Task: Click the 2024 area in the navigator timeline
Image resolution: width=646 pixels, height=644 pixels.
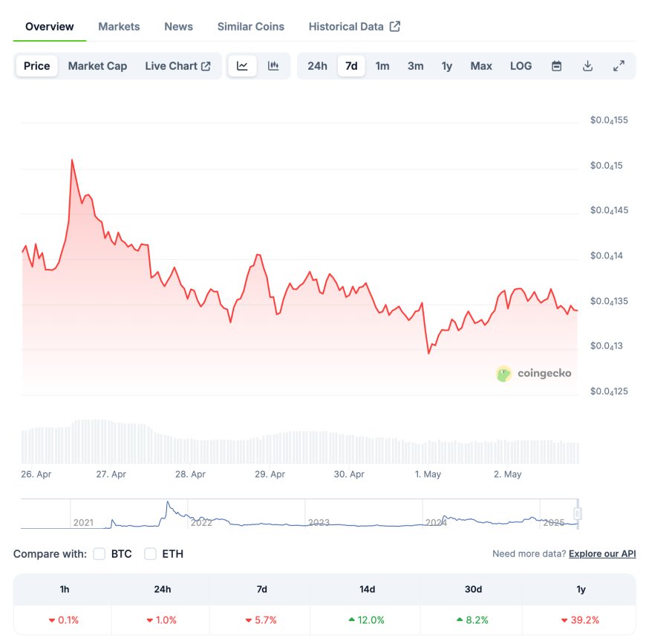Action: 436,522
